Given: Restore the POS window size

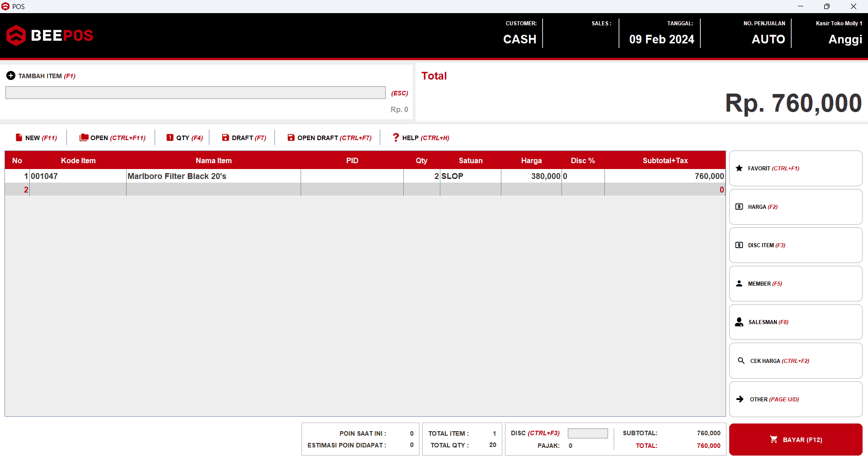Looking at the screenshot, I should 826,6.
